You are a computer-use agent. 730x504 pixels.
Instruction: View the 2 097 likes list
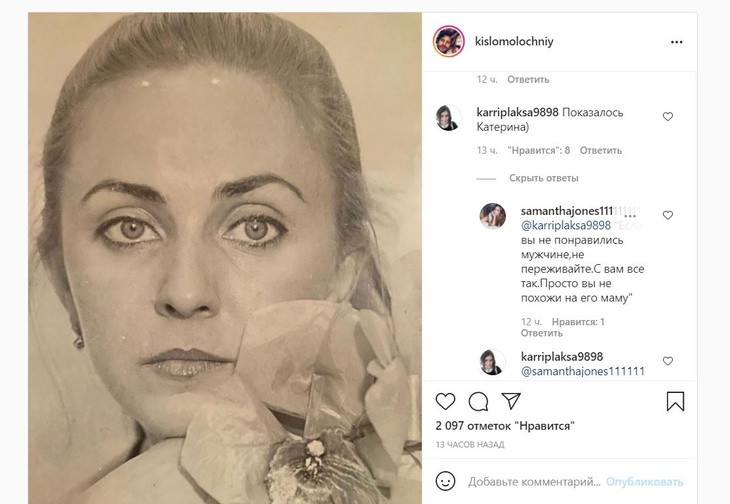504,426
